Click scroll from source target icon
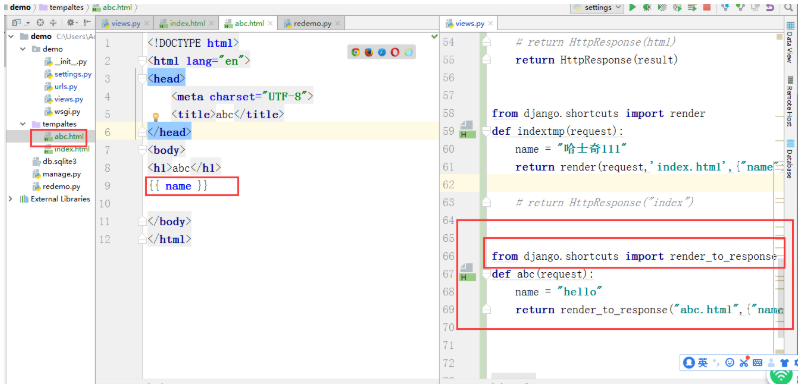The height and width of the screenshot is (389, 808). coord(40,23)
